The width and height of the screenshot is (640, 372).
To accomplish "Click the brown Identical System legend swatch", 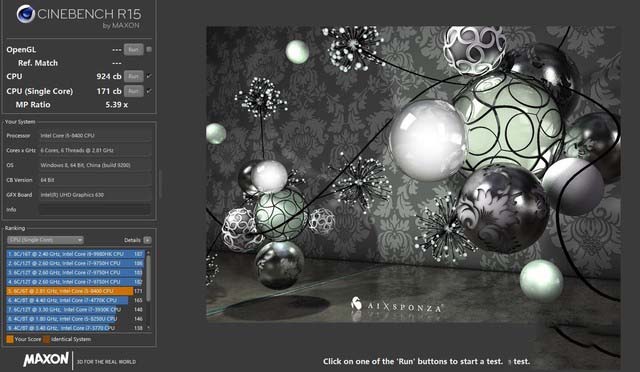I will 47,339.
